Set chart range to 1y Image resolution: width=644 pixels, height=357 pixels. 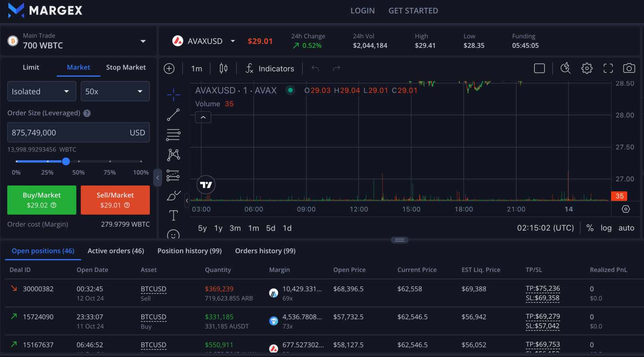tap(218, 228)
